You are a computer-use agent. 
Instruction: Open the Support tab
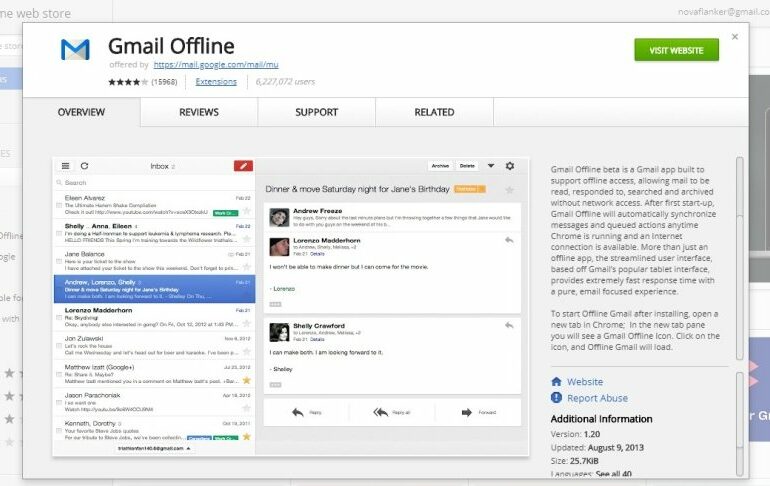[x=317, y=112]
